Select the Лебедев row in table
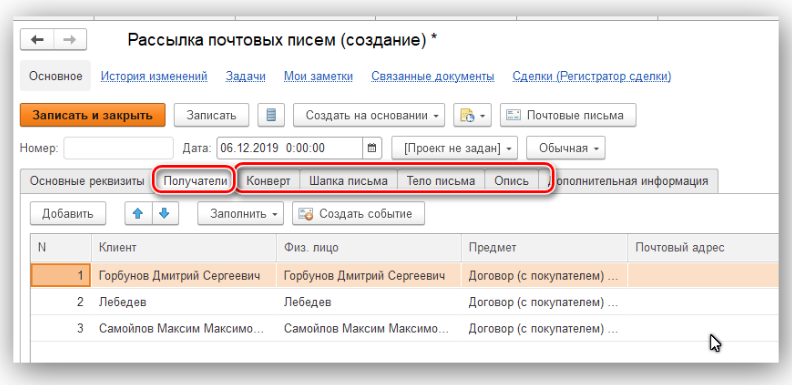 click(x=404, y=302)
